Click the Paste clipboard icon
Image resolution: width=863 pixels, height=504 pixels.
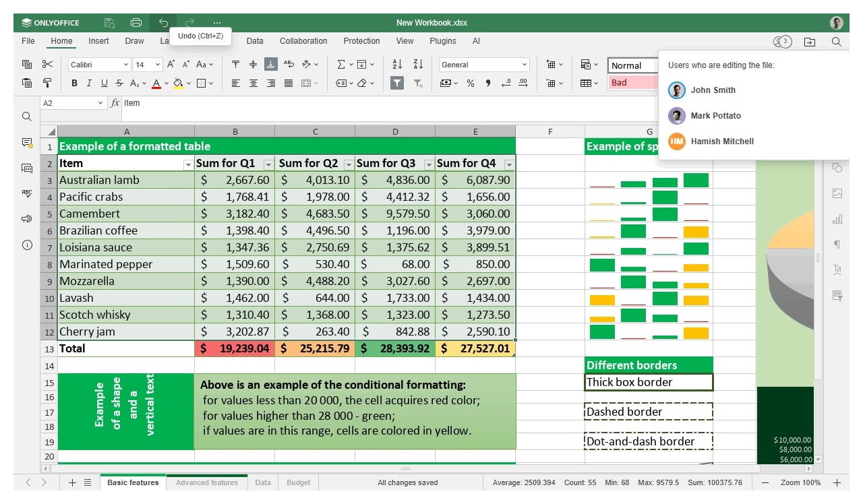click(27, 83)
